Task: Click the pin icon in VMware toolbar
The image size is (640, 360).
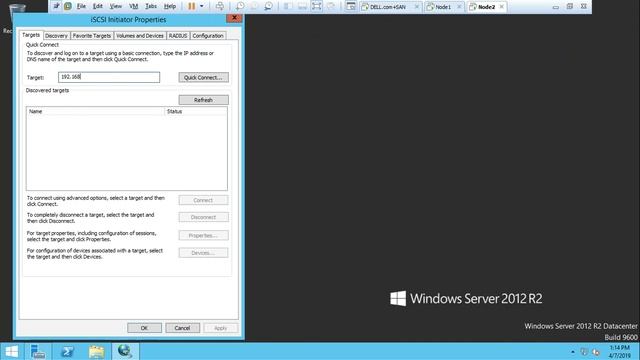Action: coord(56,6)
